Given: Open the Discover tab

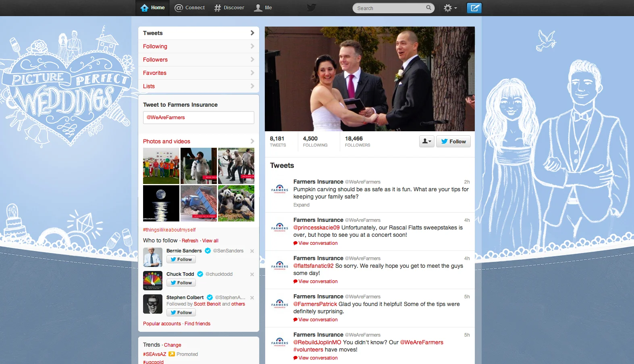Looking at the screenshot, I should tap(229, 8).
